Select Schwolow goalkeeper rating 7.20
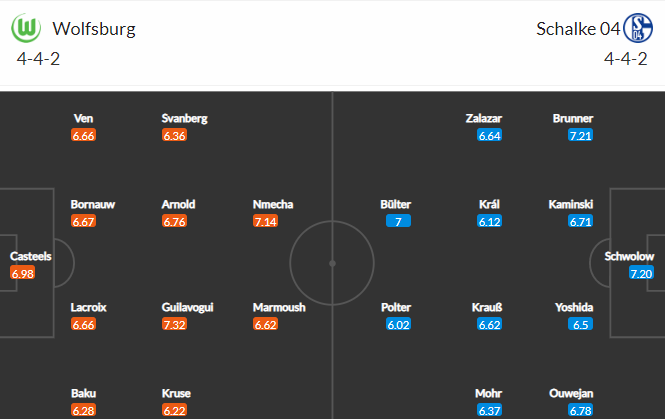This screenshot has width=665, height=419. tap(641, 273)
